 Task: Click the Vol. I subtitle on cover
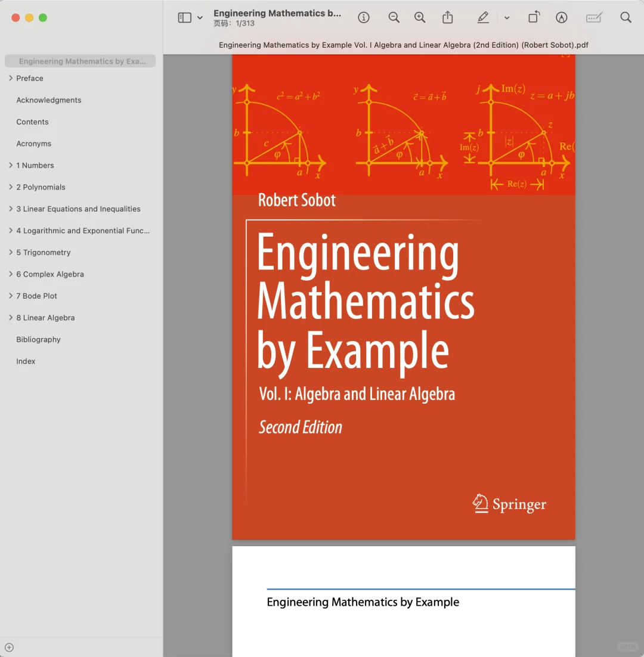pyautogui.click(x=357, y=394)
